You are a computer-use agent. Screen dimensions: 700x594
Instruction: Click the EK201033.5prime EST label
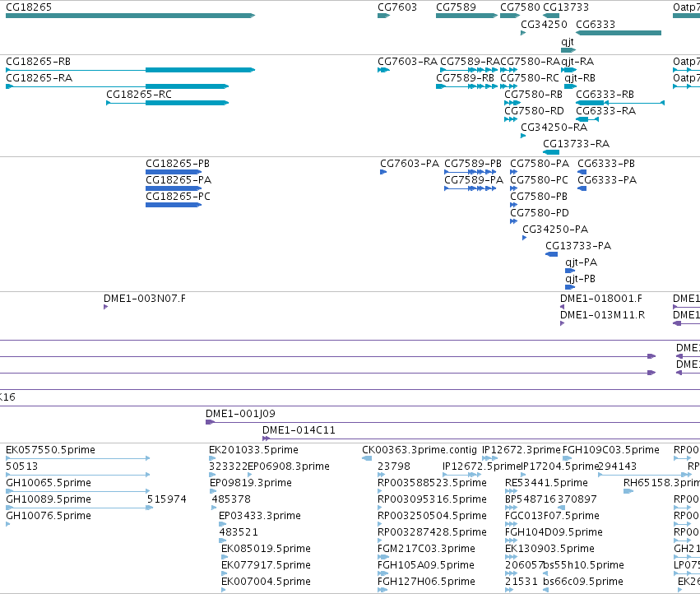click(253, 450)
